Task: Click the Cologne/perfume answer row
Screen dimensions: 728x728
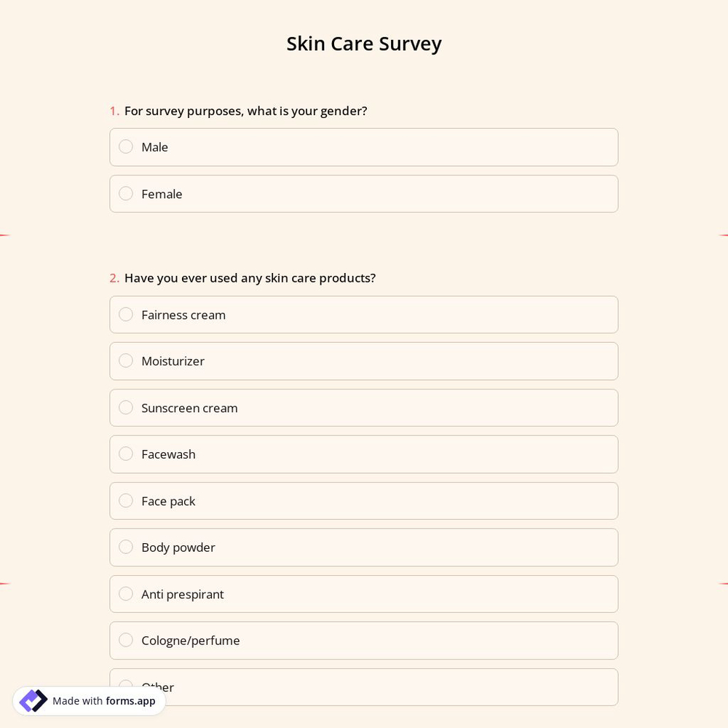Action: (364, 640)
